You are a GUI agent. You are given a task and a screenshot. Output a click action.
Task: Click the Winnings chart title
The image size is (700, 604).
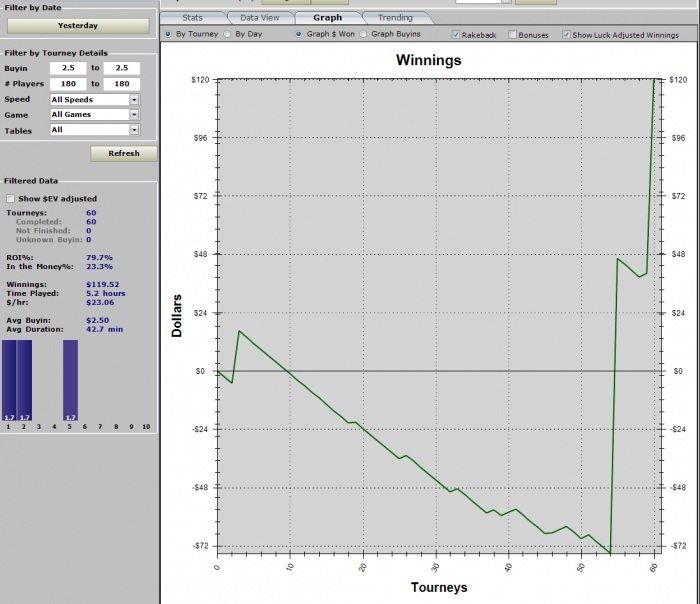429,60
